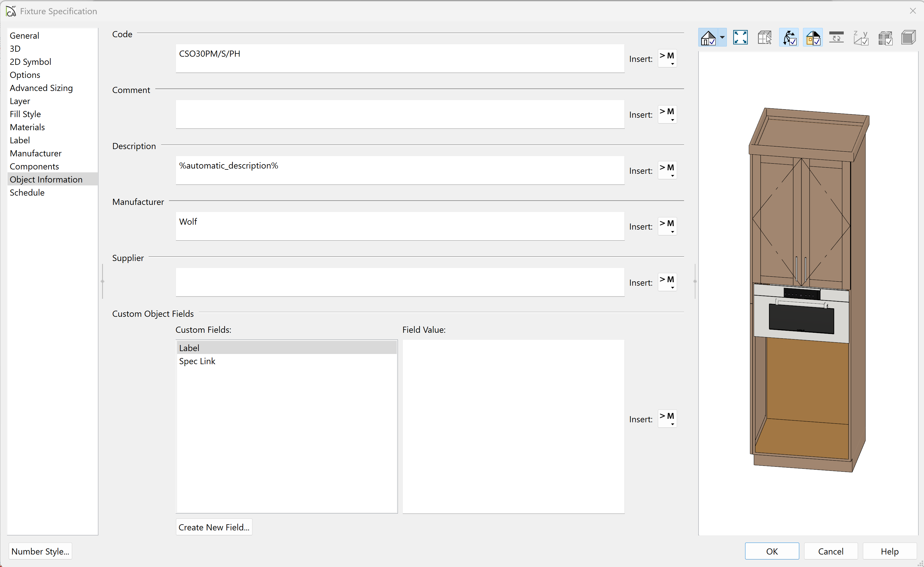Click the panel splitter beside the 3D preview
Screen dimensions: 924x567
tap(695, 281)
